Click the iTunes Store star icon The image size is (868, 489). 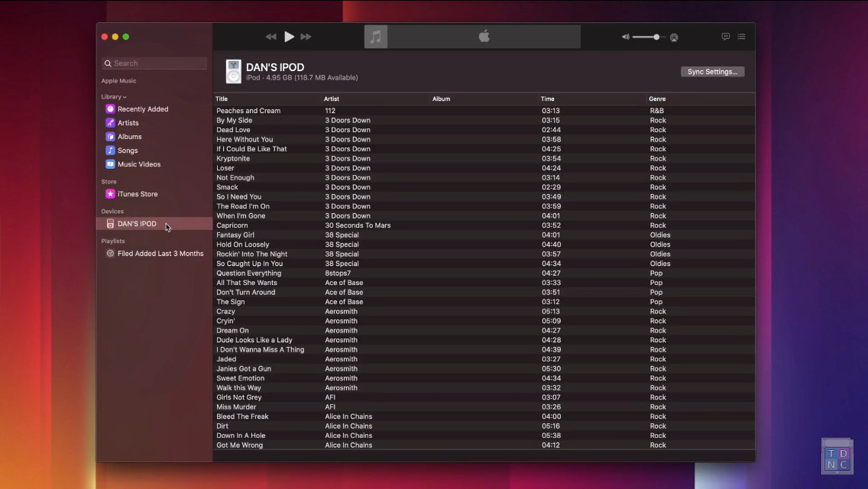[x=110, y=194]
